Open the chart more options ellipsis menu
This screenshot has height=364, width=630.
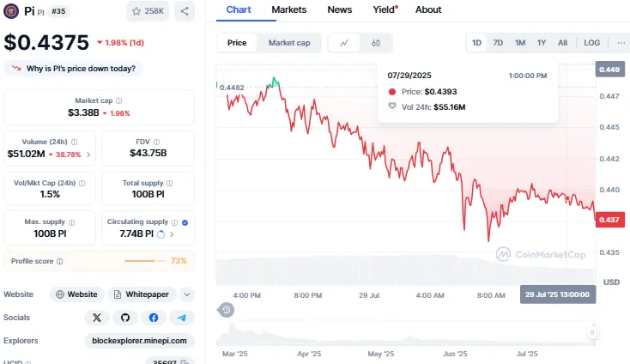(x=621, y=43)
